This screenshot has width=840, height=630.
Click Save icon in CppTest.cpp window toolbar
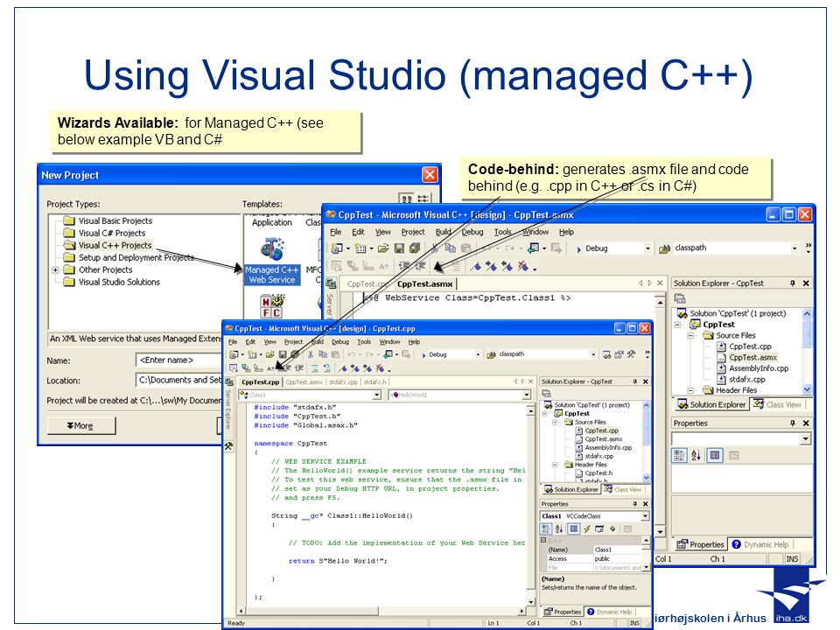click(283, 354)
